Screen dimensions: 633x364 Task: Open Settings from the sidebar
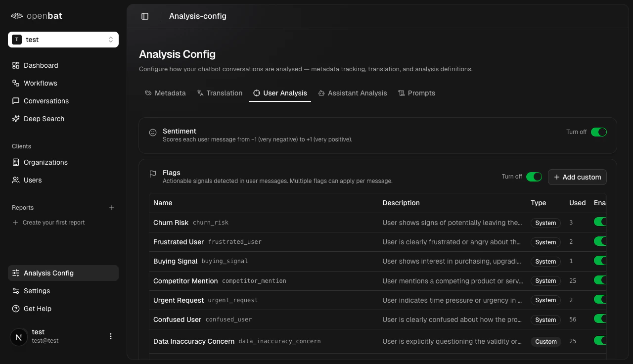(37, 291)
